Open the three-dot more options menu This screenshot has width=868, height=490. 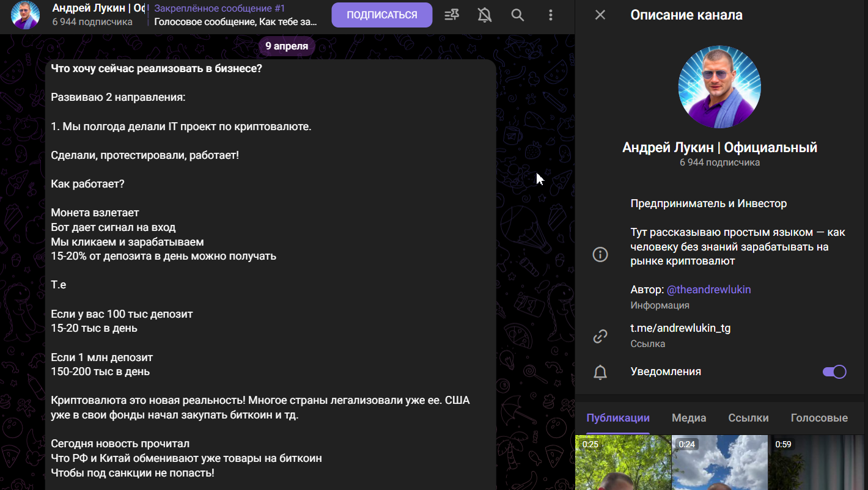(x=551, y=15)
